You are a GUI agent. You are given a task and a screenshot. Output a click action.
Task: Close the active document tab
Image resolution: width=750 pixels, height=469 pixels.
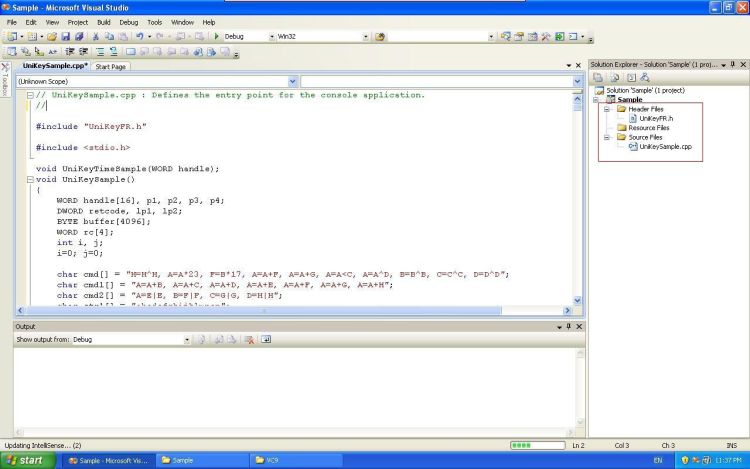click(578, 65)
